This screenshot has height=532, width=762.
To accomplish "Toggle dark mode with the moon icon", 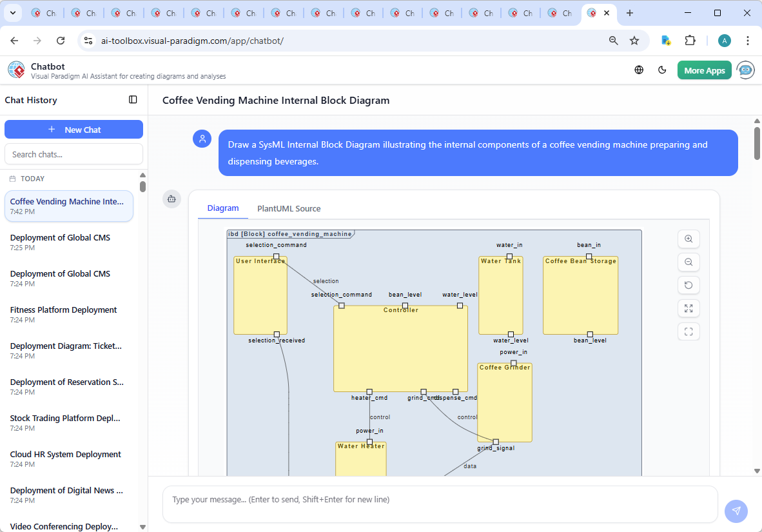I will (x=662, y=70).
